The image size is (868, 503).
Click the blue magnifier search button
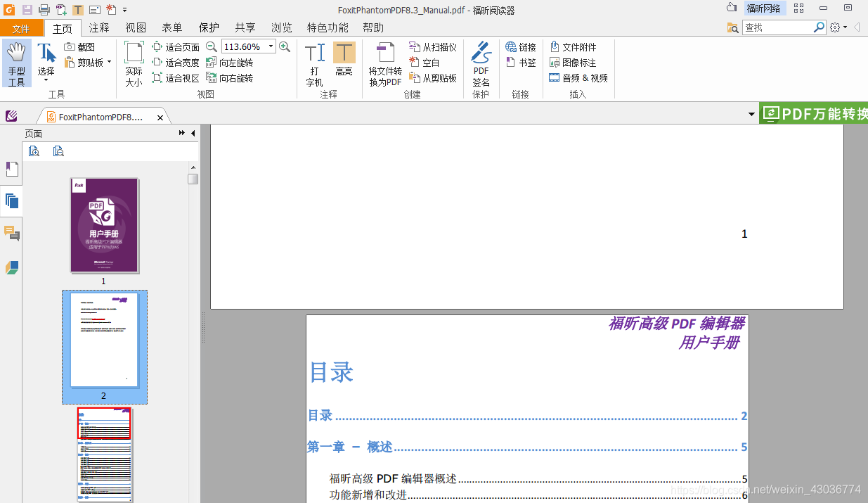(x=820, y=27)
